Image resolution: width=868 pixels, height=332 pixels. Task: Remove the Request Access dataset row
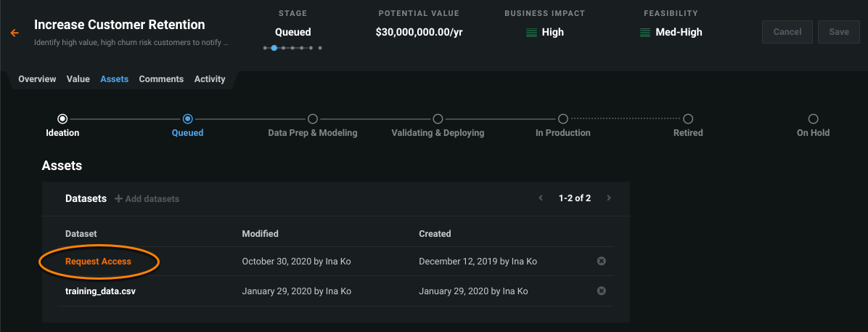[601, 262]
